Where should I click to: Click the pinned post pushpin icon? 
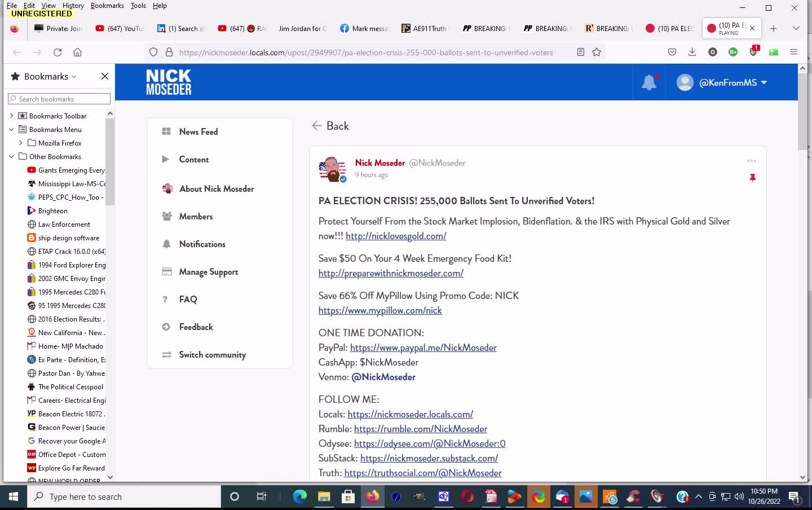(x=752, y=178)
